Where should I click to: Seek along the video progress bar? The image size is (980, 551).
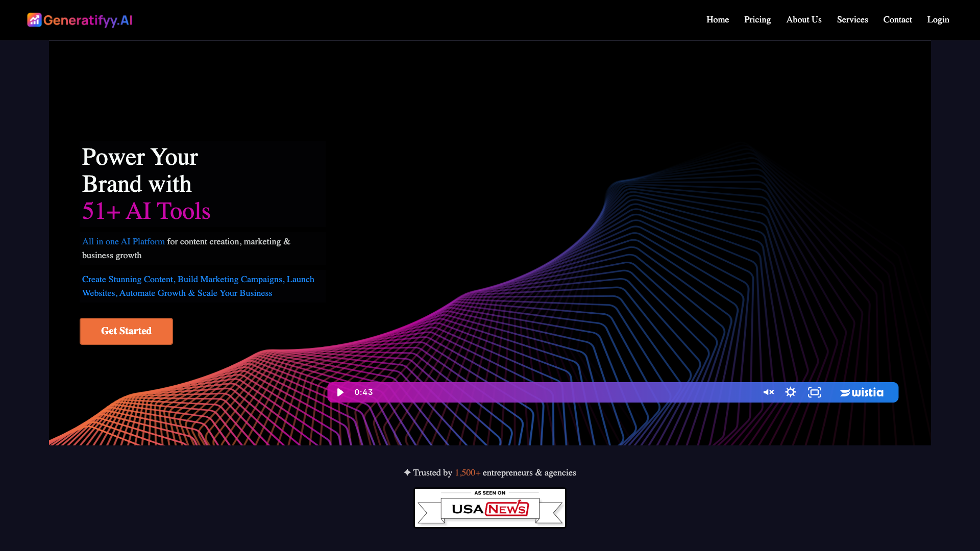pyautogui.click(x=567, y=392)
